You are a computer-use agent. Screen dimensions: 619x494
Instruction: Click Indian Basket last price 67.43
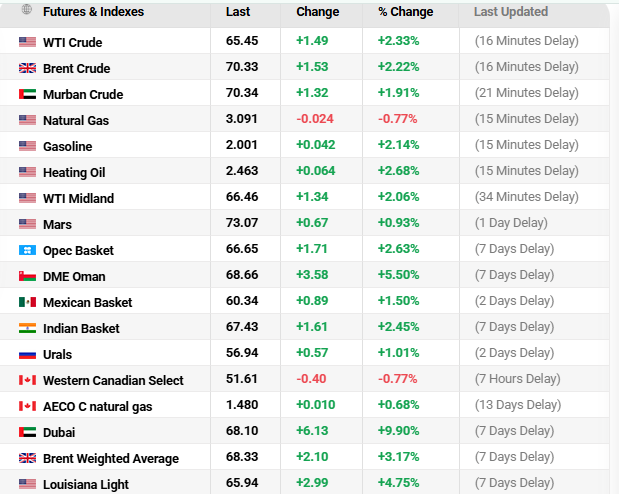point(242,327)
